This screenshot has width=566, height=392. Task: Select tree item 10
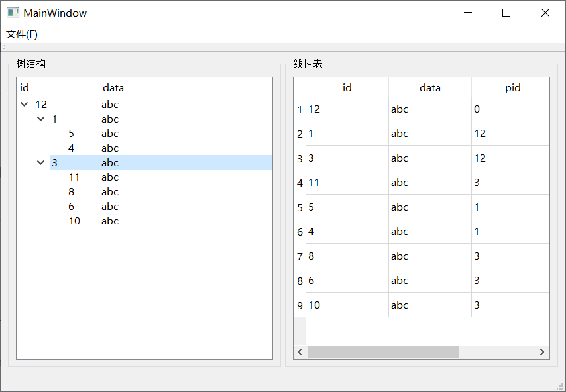pos(74,221)
